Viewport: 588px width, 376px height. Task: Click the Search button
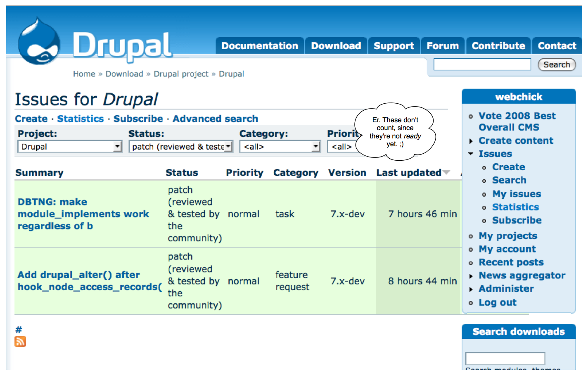557,64
